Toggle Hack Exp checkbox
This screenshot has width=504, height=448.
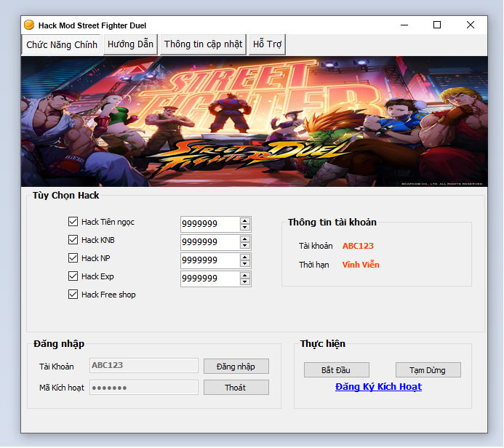(x=73, y=276)
